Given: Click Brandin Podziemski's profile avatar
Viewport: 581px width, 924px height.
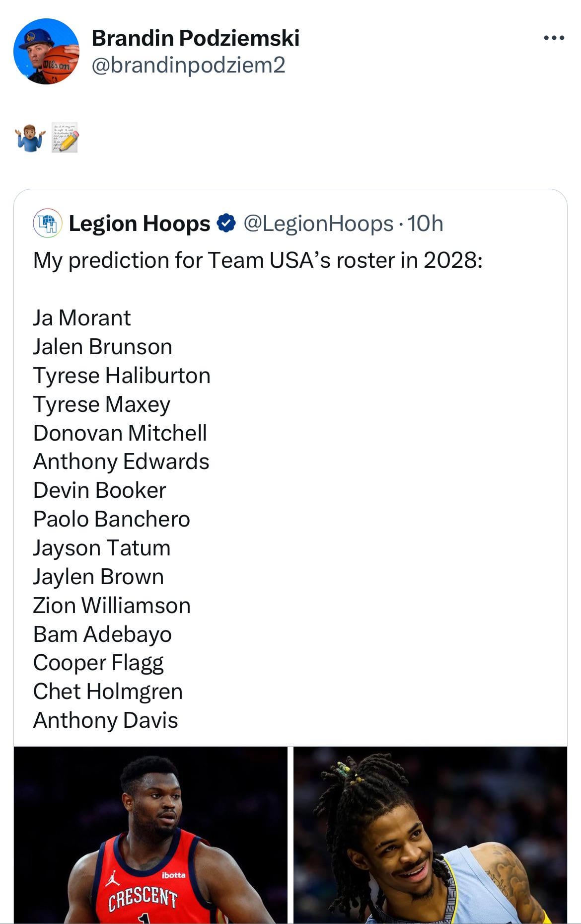Looking at the screenshot, I should click(46, 51).
